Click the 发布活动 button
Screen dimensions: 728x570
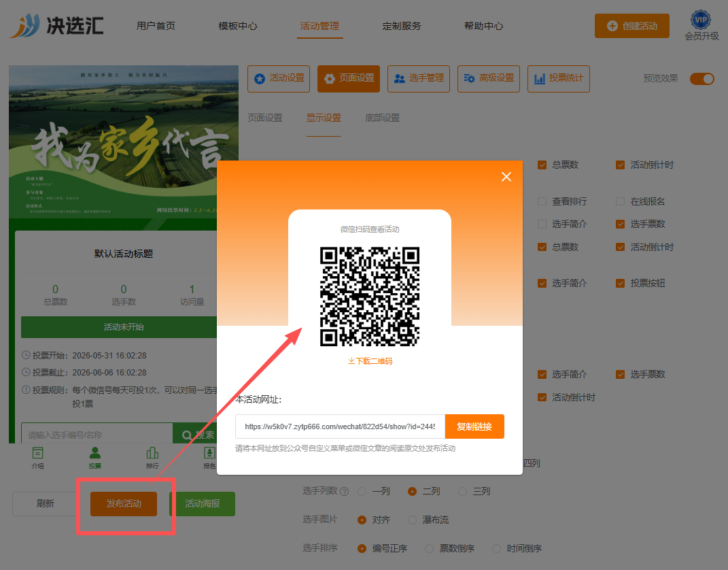click(124, 503)
